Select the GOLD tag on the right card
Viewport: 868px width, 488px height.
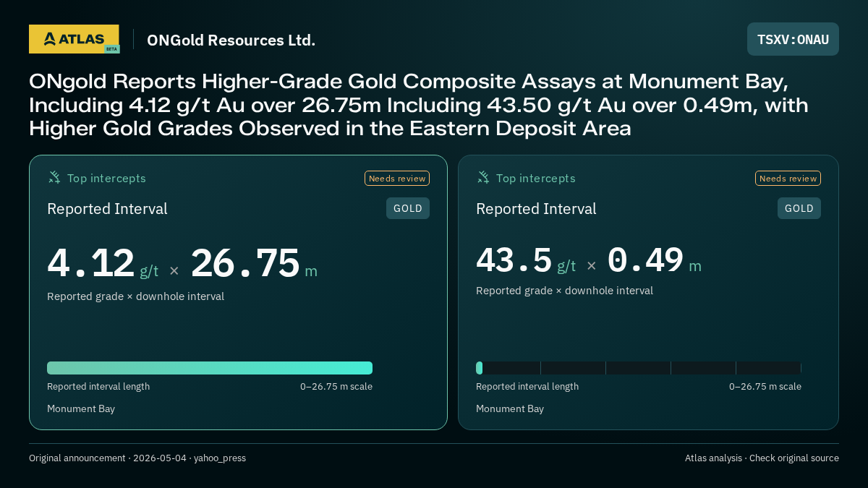799,208
